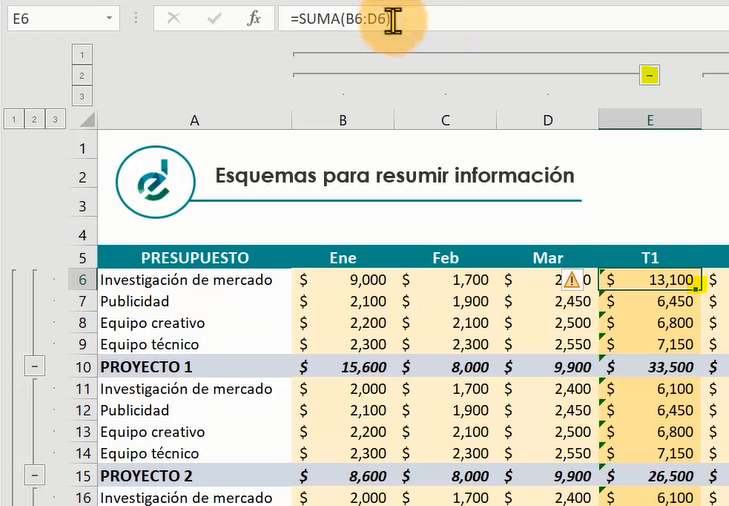Collapse the PROYECTO 1 row group

tap(34, 366)
